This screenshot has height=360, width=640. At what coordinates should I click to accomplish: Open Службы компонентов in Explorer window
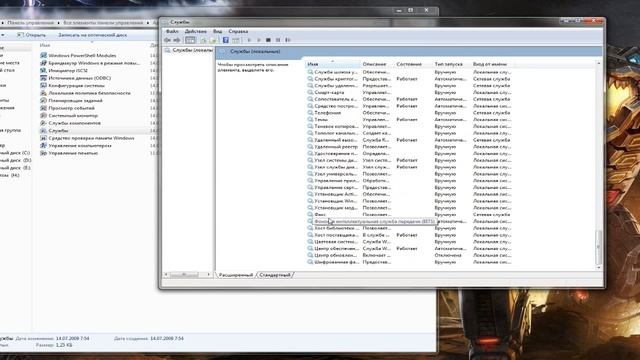click(70, 123)
